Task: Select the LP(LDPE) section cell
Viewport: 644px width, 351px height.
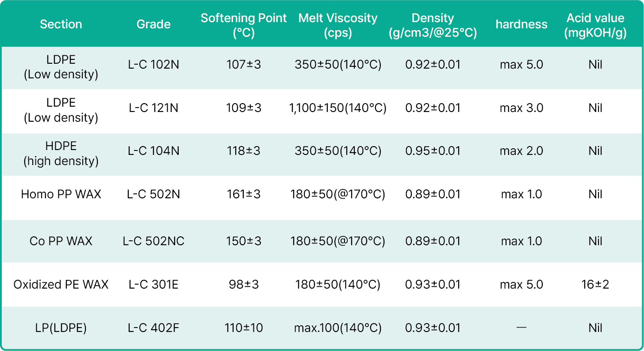Action: pos(61,328)
